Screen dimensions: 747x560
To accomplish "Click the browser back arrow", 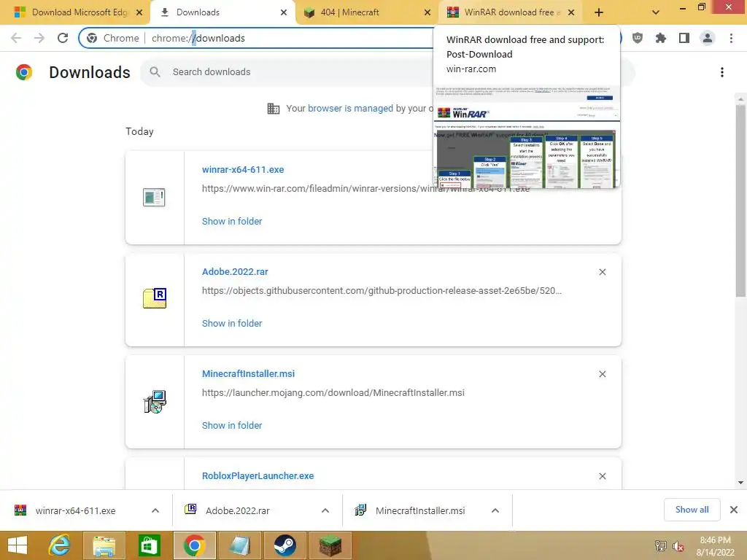I will coord(16,38).
